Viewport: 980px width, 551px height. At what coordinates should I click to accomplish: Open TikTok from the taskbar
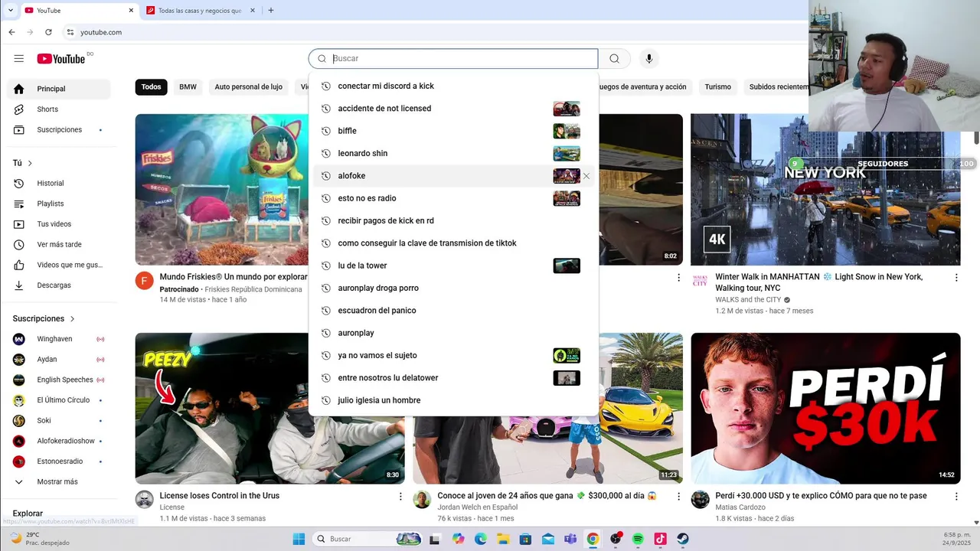point(660,539)
